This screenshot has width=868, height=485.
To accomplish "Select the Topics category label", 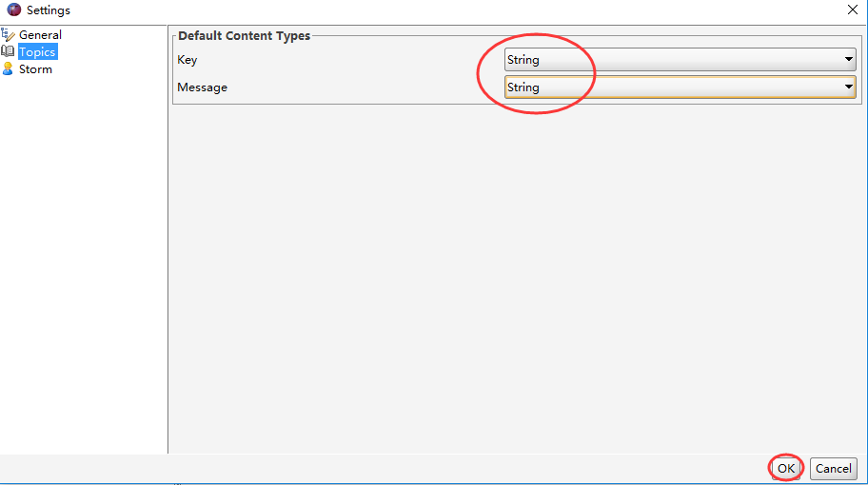I will tap(37, 52).
